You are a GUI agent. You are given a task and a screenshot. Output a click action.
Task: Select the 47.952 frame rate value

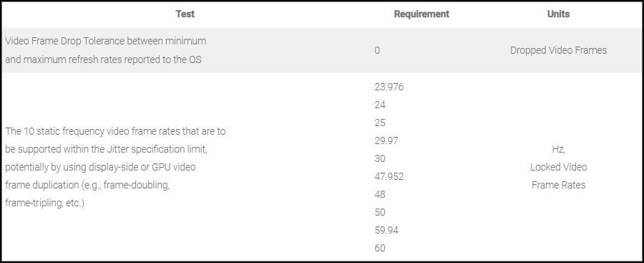[389, 176]
